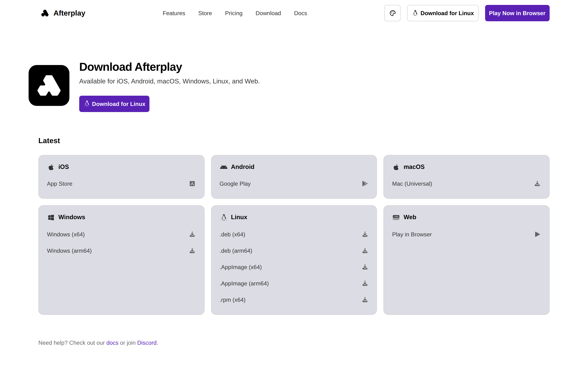
Task: Click the Windows logo in the Windows card
Action: tap(51, 217)
